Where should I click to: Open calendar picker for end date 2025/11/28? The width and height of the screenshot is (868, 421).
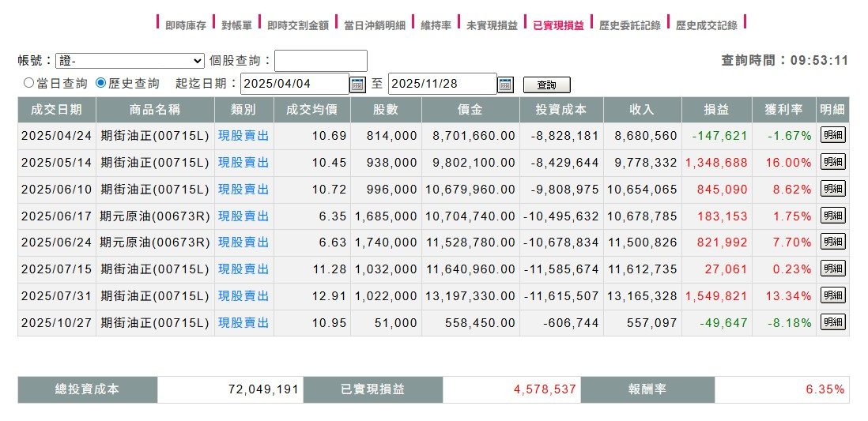[506, 84]
